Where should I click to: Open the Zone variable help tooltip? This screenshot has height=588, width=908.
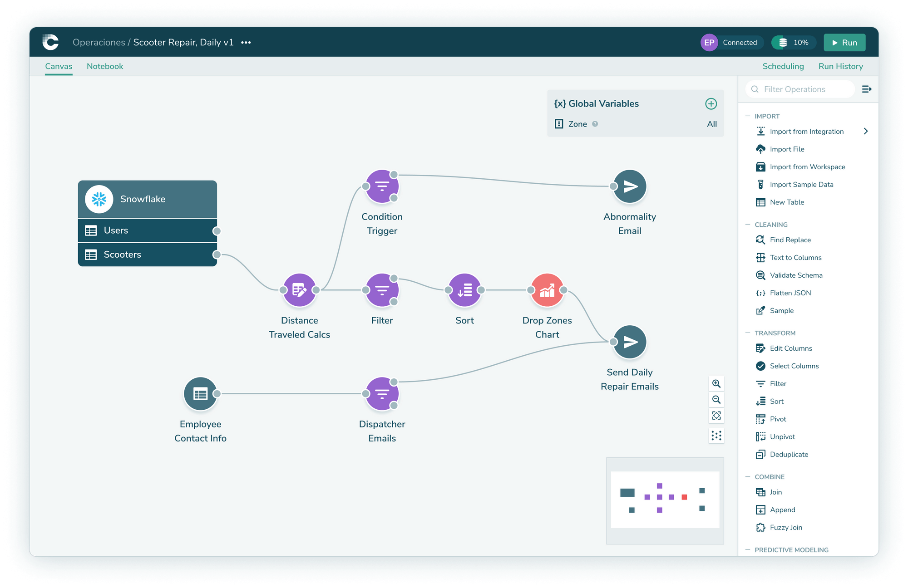point(595,124)
